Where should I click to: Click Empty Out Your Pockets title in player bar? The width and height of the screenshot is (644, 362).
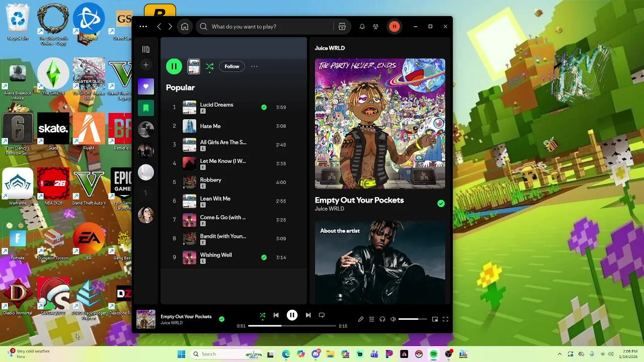pos(186,316)
